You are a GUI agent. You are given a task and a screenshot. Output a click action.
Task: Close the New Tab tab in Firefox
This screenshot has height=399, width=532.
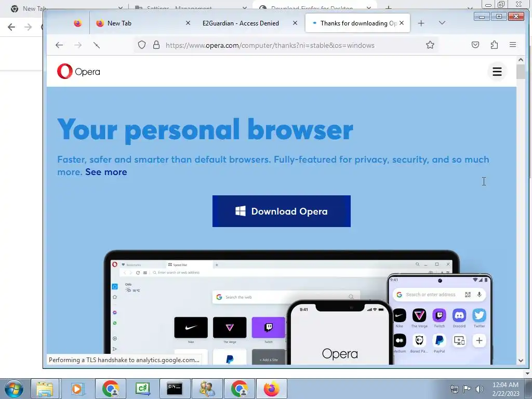point(188,23)
